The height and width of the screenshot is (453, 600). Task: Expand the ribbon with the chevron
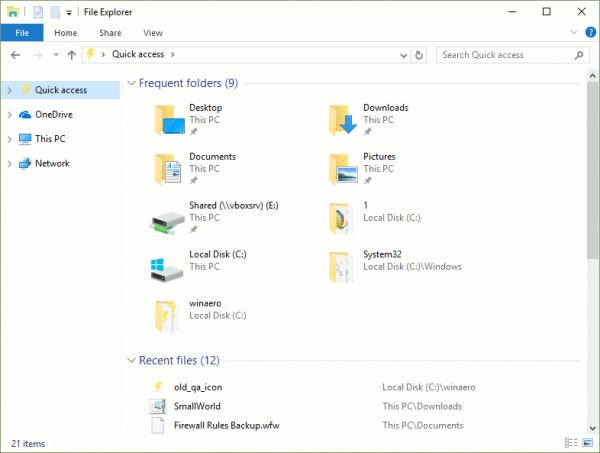tap(574, 32)
